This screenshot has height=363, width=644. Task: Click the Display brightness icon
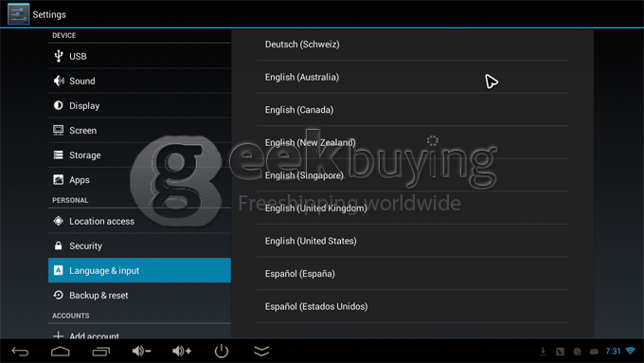59,105
